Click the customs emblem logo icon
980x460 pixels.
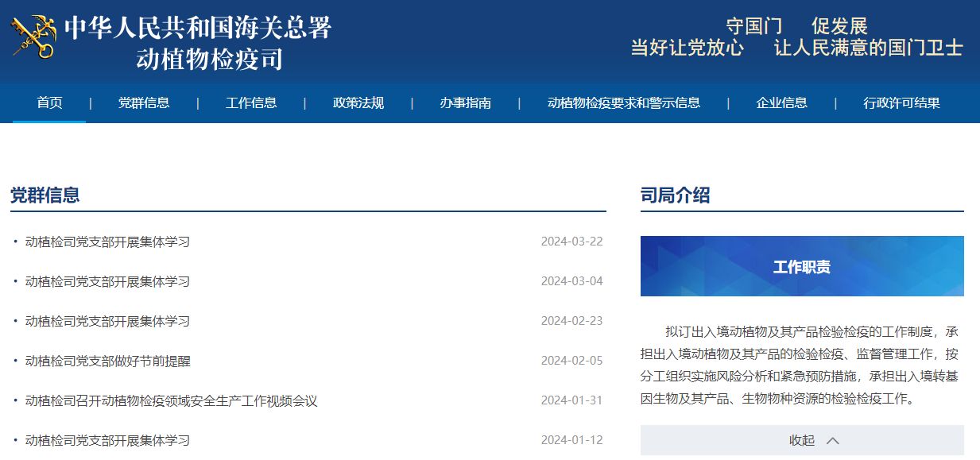(34, 37)
